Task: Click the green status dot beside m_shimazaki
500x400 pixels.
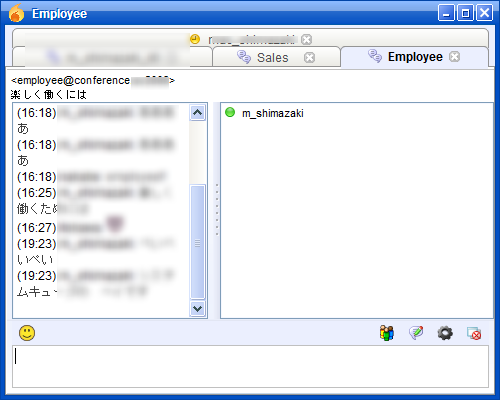Action: tap(230, 112)
